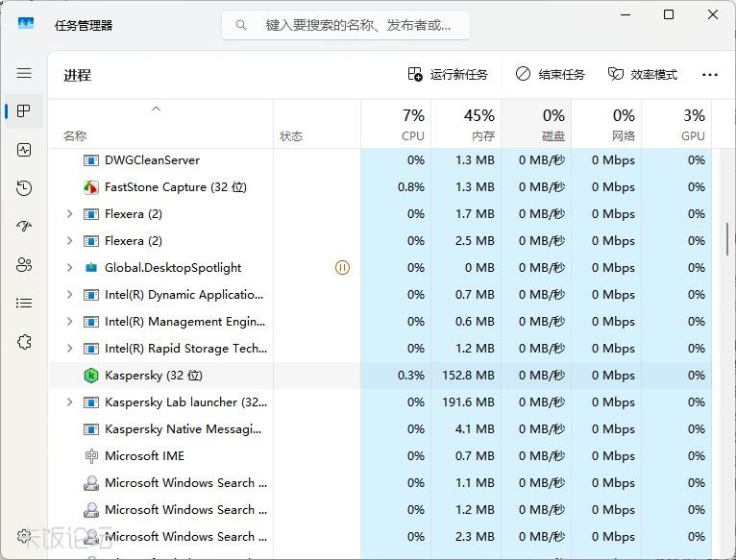The image size is (736, 560).
Task: Click the Global.DesktopSpotlight process icon
Action: 91,268
